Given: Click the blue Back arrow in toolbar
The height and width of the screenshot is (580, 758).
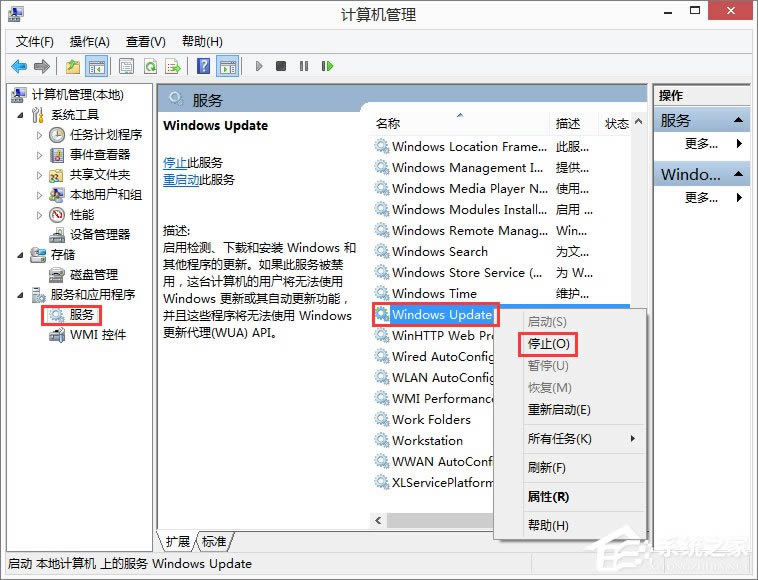Looking at the screenshot, I should click(x=18, y=67).
